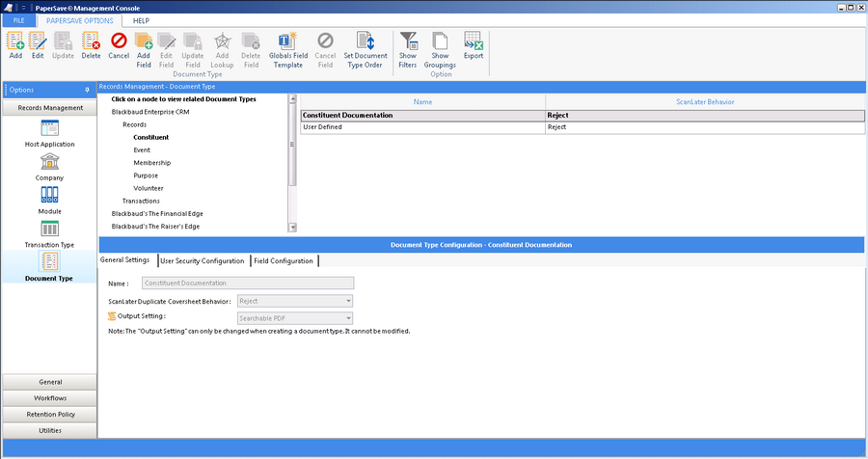
Task: Open ScanLater Duplicate Coversheet Behavior dropdown
Action: coord(295,301)
